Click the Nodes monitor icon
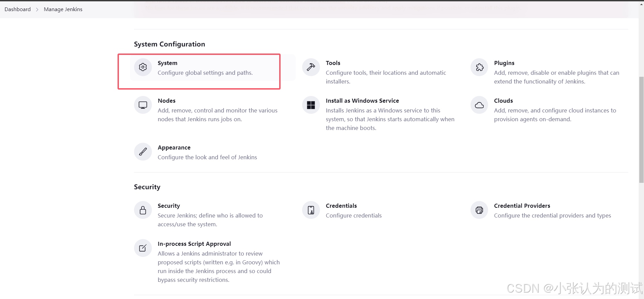Image resolution: width=644 pixels, height=299 pixels. [x=143, y=105]
